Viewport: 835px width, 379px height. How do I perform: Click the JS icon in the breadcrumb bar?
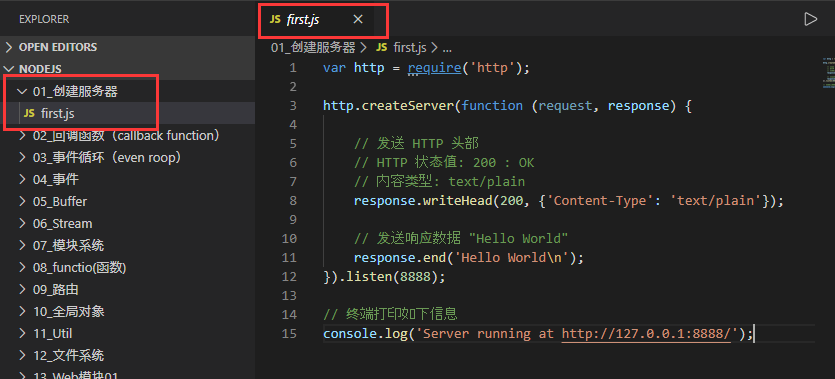pyautogui.click(x=381, y=47)
